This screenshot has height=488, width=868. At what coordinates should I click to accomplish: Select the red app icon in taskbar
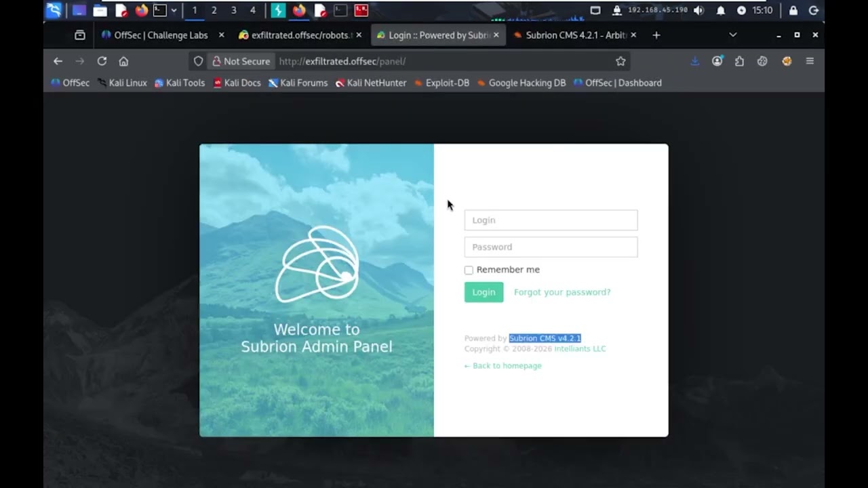point(361,10)
